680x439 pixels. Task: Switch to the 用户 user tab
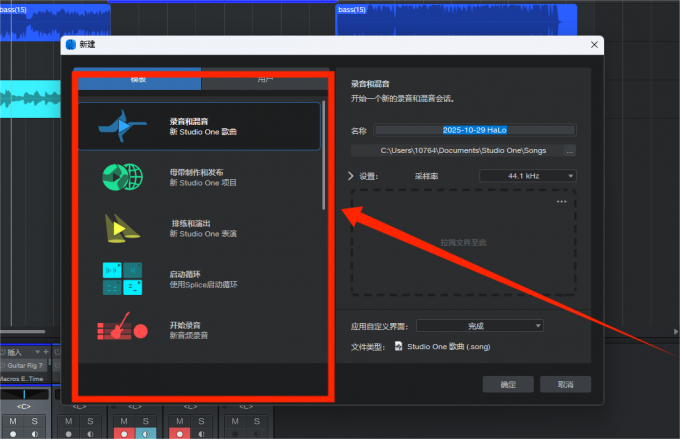click(265, 79)
